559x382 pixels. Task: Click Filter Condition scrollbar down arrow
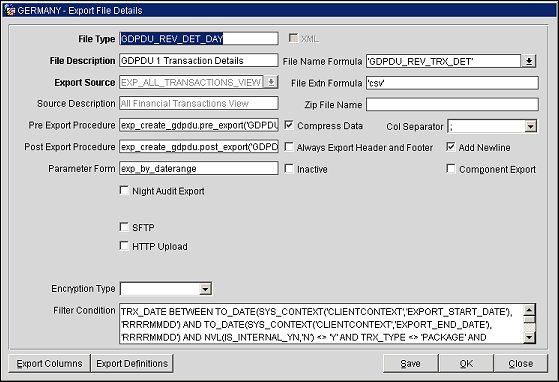click(529, 337)
